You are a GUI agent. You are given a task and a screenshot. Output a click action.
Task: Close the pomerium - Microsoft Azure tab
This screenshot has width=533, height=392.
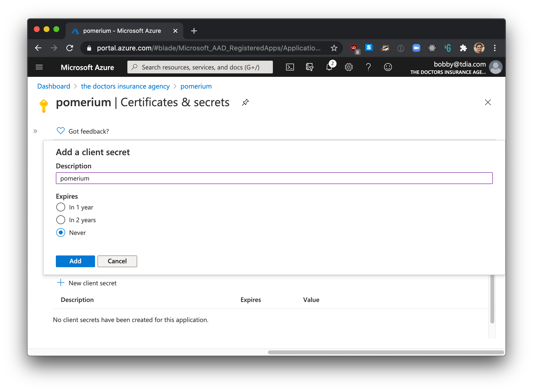(x=175, y=31)
